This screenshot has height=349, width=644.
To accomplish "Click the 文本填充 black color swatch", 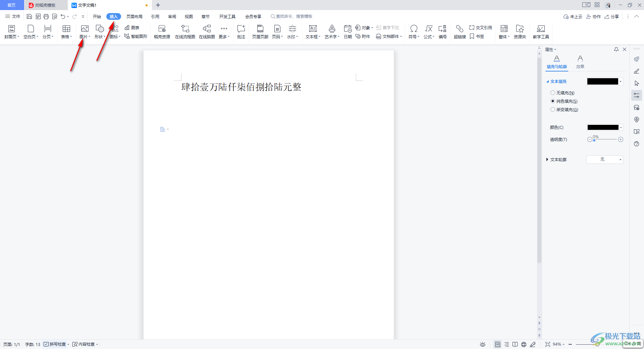I will (603, 82).
